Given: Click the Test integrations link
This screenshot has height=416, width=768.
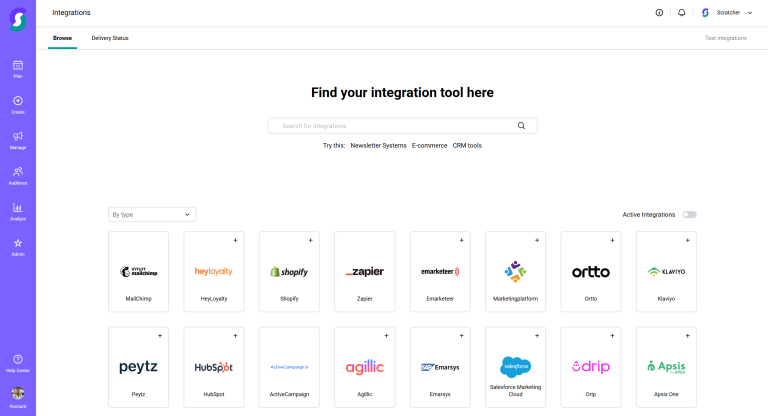Looking at the screenshot, I should [725, 38].
